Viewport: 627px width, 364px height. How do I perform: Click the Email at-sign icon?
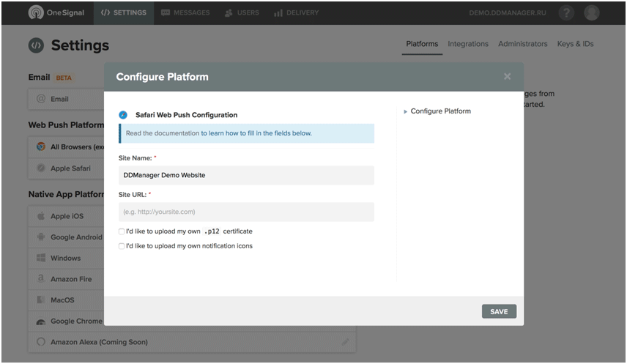[x=41, y=98]
